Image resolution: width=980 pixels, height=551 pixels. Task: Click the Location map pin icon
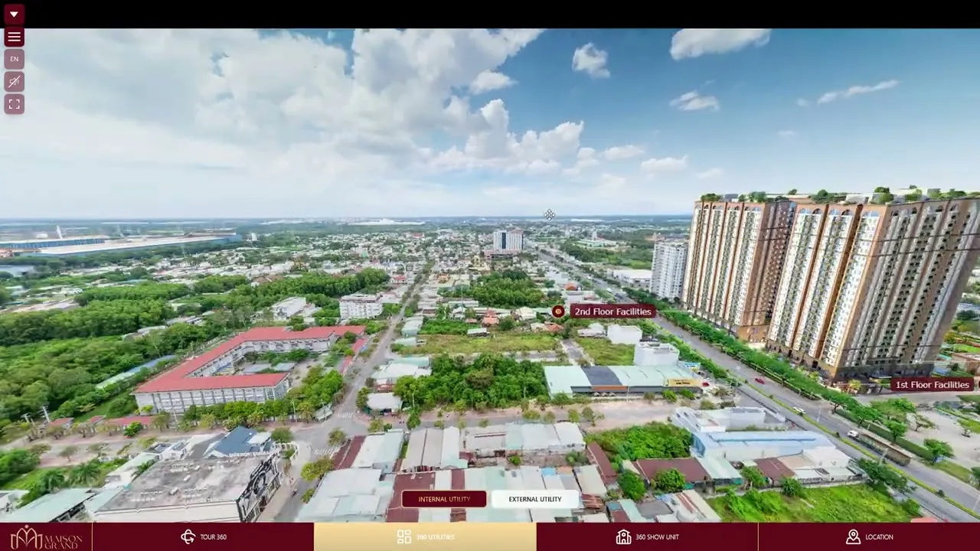click(853, 537)
